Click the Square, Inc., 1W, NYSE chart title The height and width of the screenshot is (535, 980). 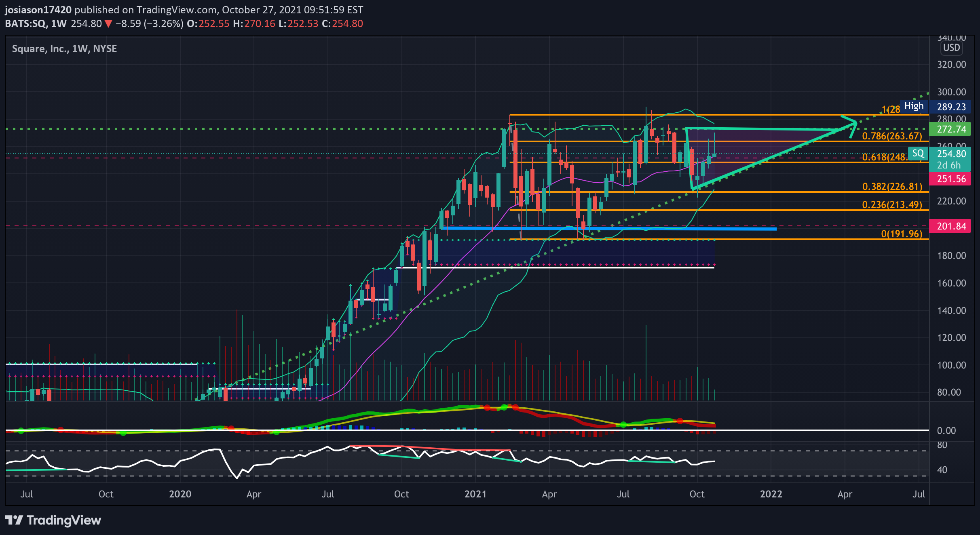click(64, 49)
